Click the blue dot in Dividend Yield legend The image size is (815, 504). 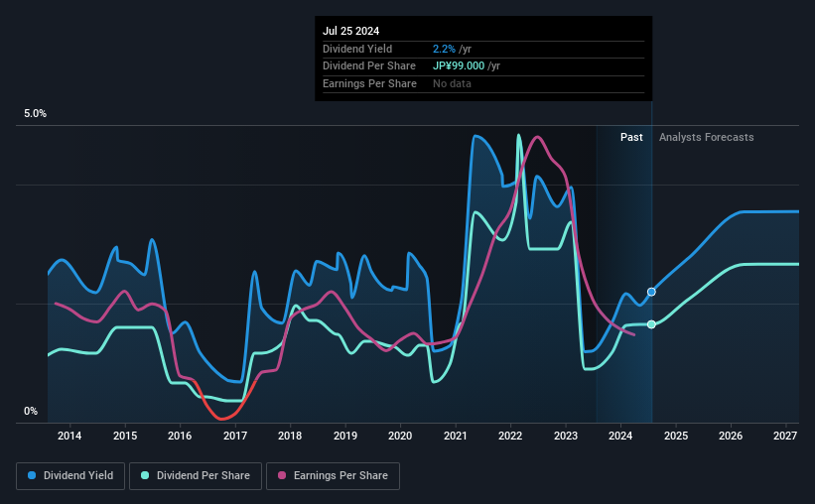pos(32,475)
